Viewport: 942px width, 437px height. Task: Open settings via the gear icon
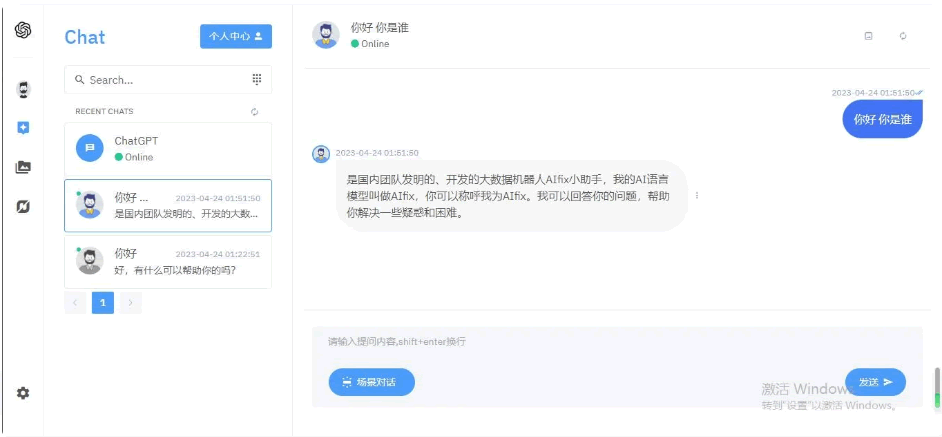coord(23,393)
